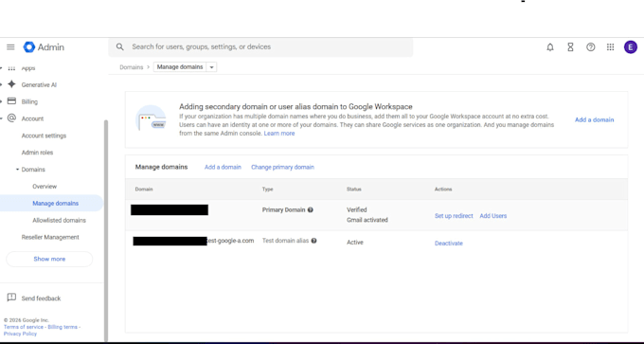Screen dimensions: 644x344
Task: Click Add Users for primary domain
Action: [x=492, y=216]
